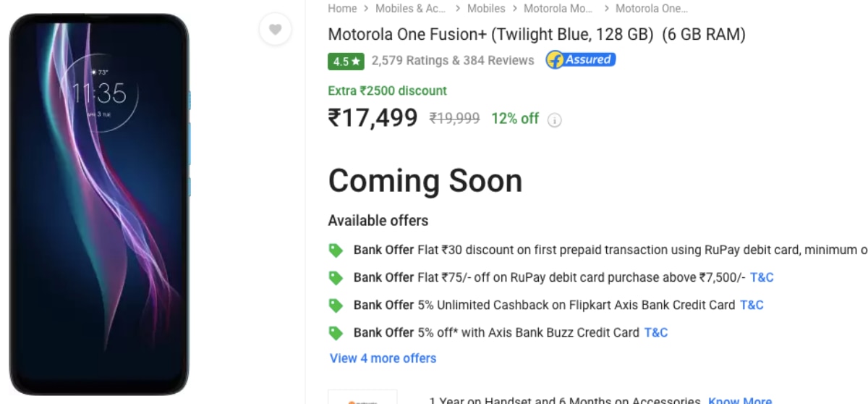Click the green 4.5 star rating badge

(x=346, y=62)
